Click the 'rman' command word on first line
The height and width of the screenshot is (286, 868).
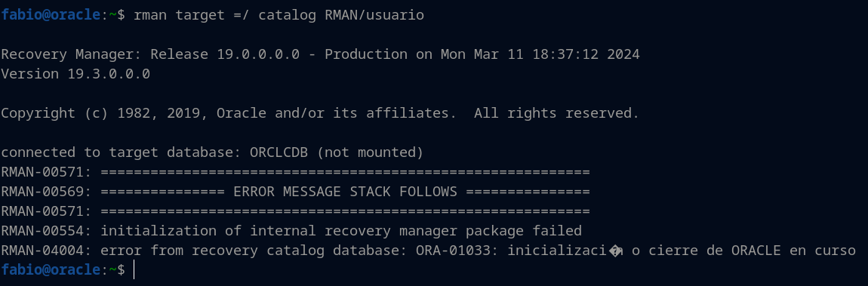pos(150,16)
